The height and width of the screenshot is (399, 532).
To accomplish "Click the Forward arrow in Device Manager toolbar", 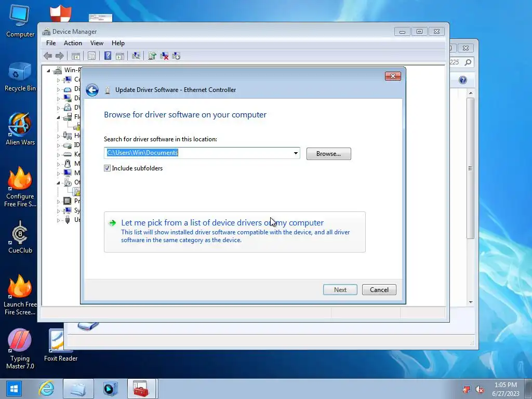I will coord(59,56).
